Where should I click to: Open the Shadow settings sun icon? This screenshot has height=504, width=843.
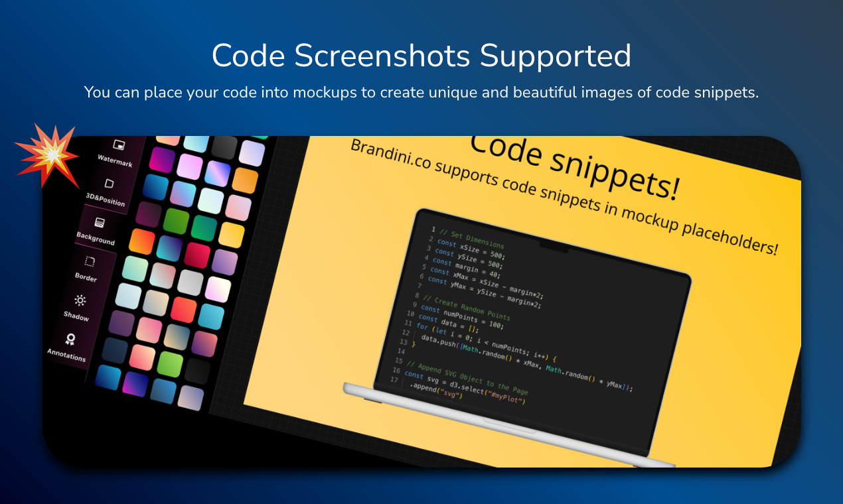click(80, 300)
